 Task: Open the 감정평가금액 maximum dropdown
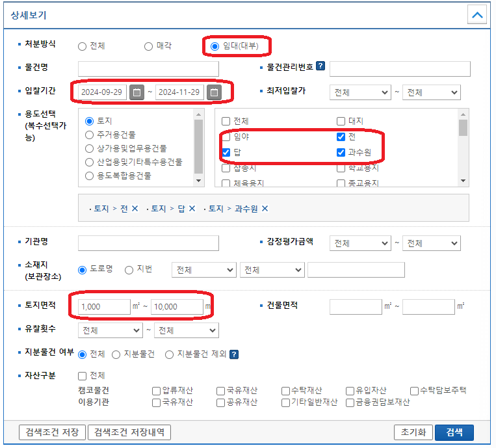[x=432, y=243]
